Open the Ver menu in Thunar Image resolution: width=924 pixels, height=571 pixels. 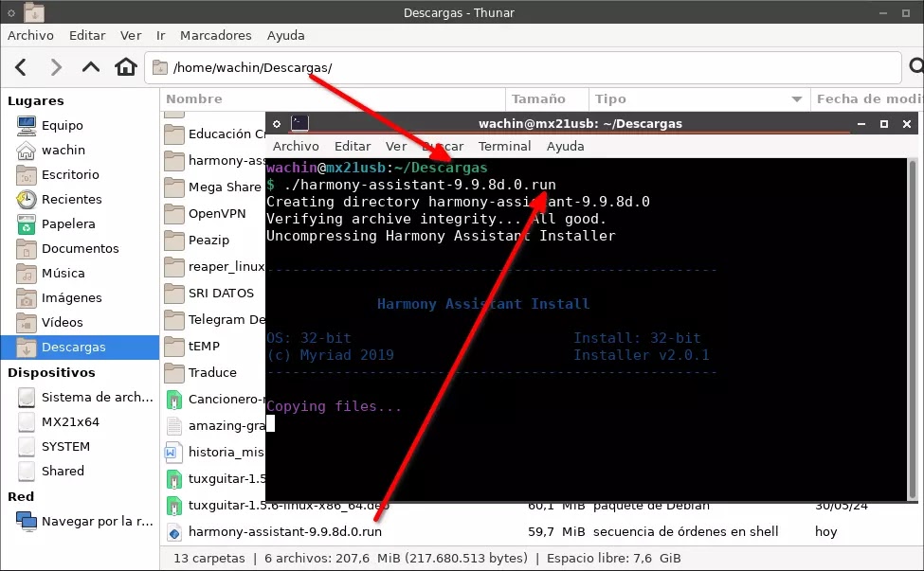pyautogui.click(x=131, y=35)
